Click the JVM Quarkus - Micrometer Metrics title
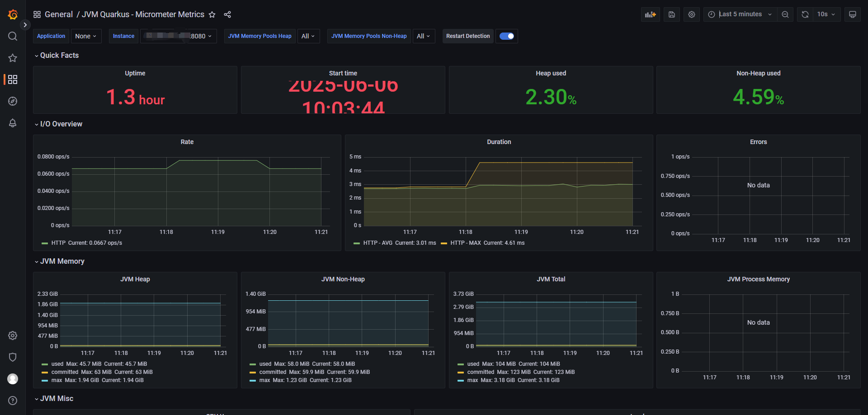Screen dimensions: 868x415 point(143,14)
